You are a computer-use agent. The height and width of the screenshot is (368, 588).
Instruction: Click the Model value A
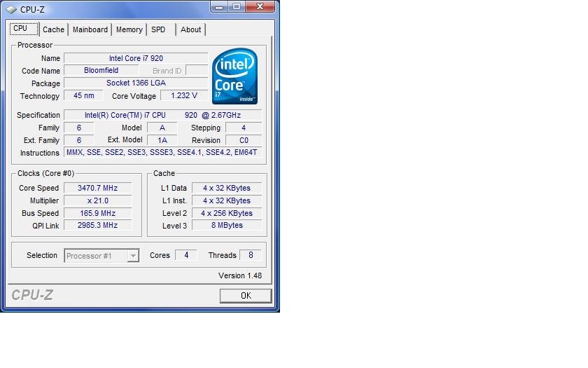click(x=162, y=128)
